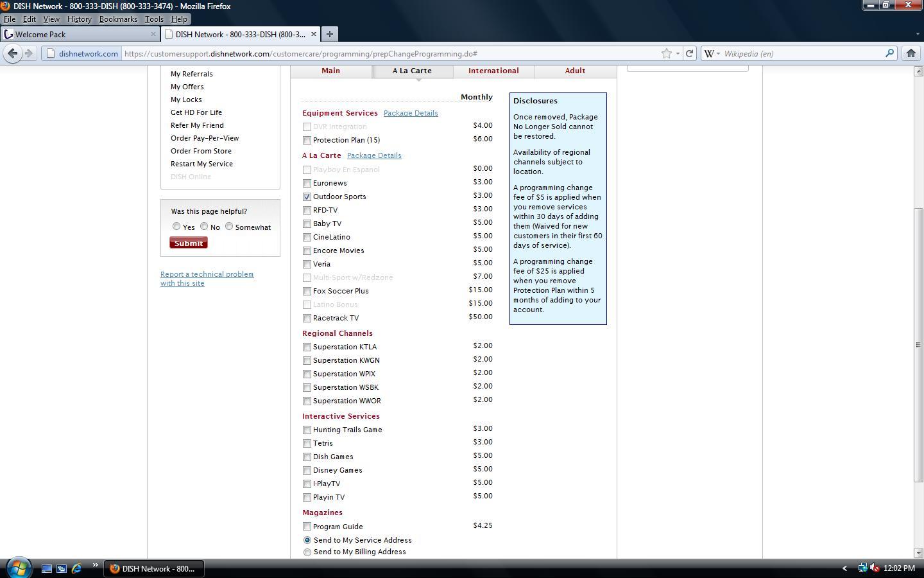
Task: Switch to the Main programming tab
Action: coord(331,71)
